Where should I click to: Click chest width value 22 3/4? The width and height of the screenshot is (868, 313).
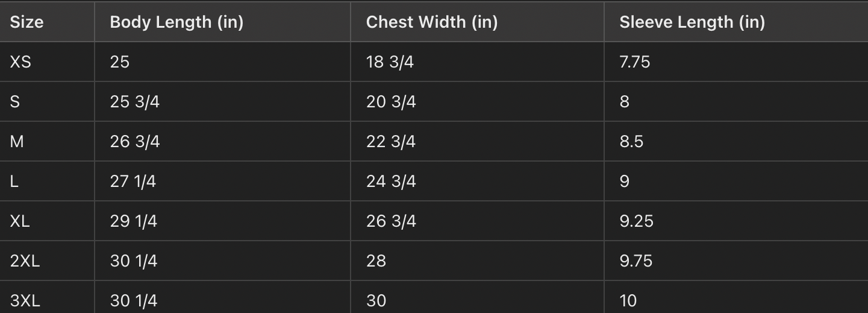click(391, 141)
